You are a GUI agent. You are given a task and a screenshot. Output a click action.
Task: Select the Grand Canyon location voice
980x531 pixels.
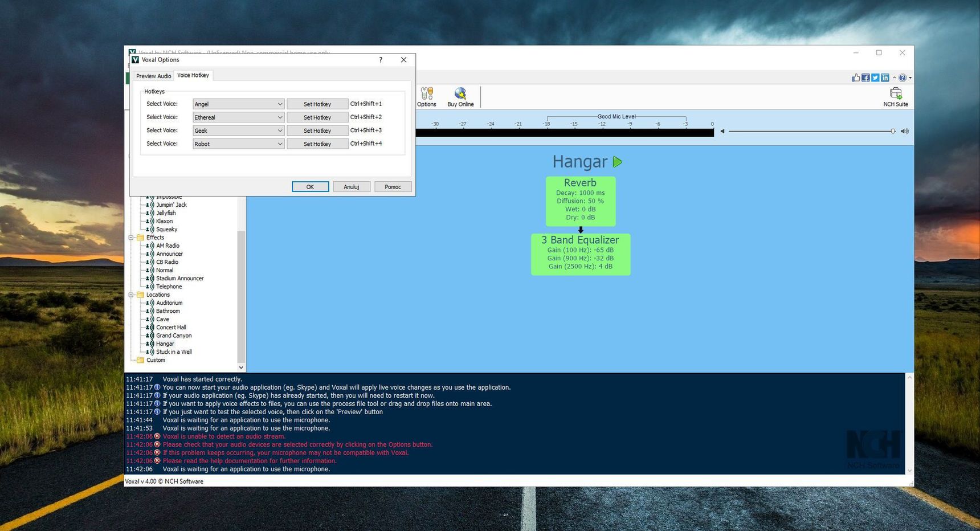pos(174,336)
